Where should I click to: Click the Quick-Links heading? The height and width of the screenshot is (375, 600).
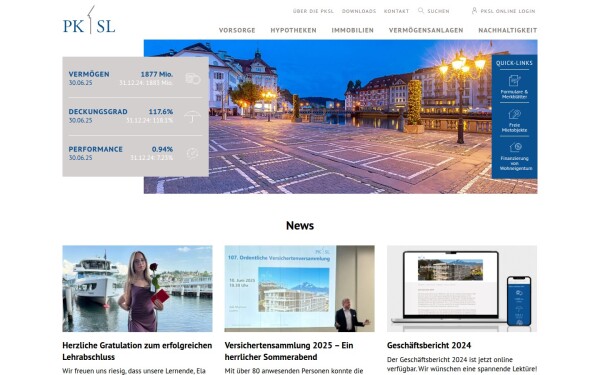pos(514,63)
